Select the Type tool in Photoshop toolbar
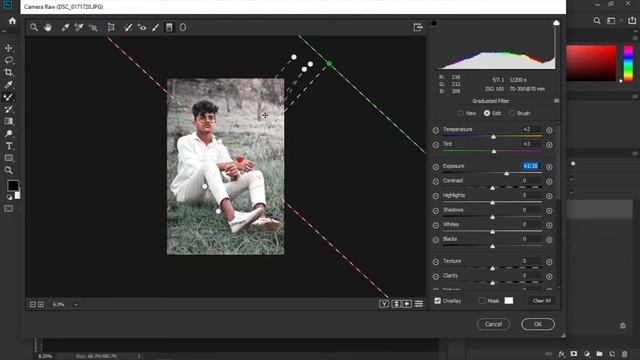This screenshot has height=360, width=640. (x=9, y=146)
